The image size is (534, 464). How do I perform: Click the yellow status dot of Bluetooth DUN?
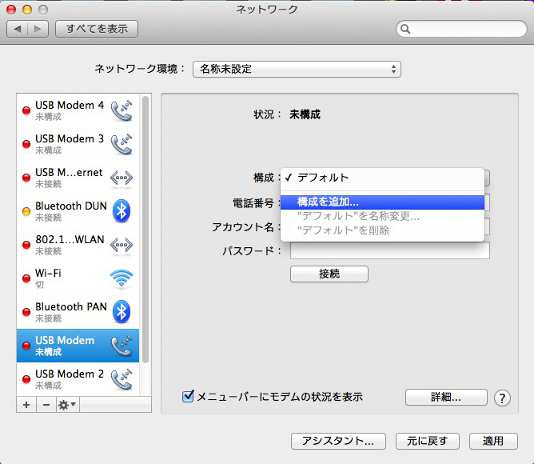(x=26, y=211)
